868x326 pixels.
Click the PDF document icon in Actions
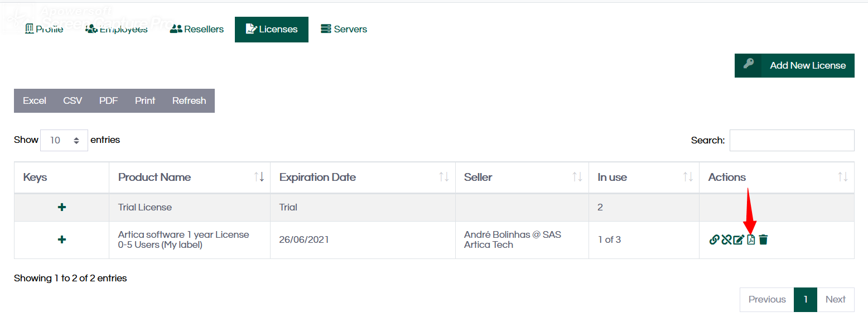pos(751,240)
